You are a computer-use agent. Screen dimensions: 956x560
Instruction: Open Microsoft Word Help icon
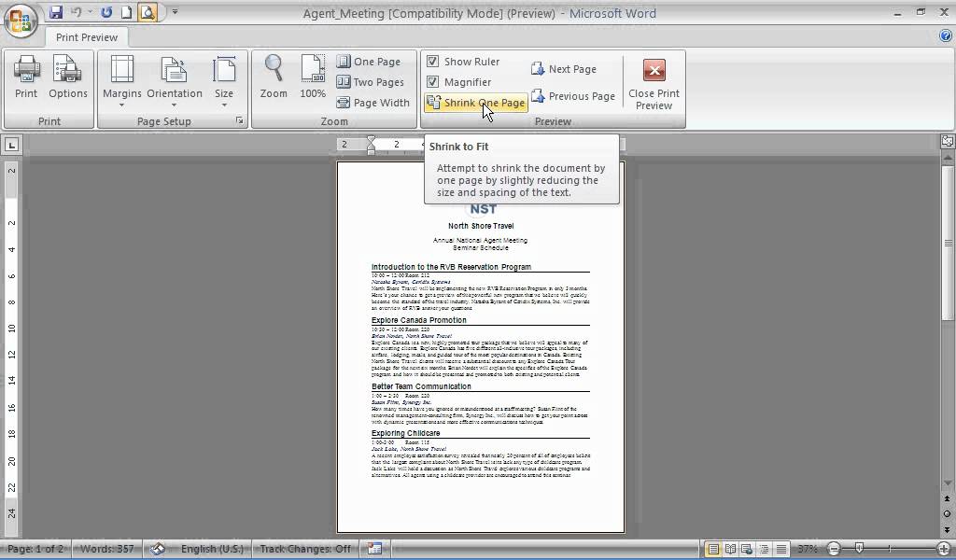945,36
